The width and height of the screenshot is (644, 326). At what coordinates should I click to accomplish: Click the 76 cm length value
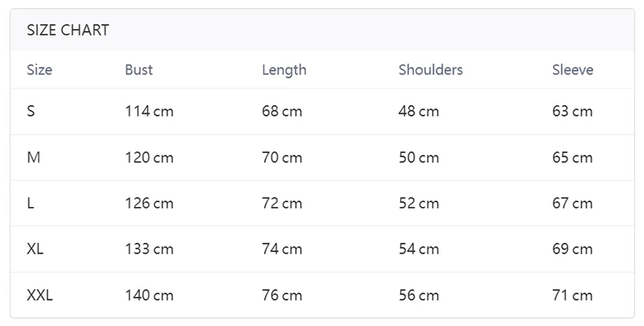282,295
